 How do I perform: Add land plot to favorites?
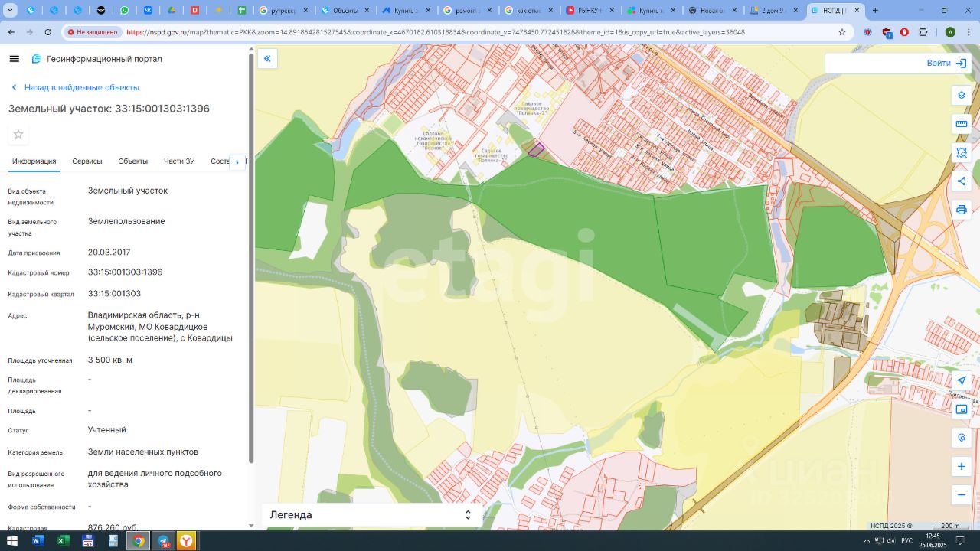(x=18, y=135)
